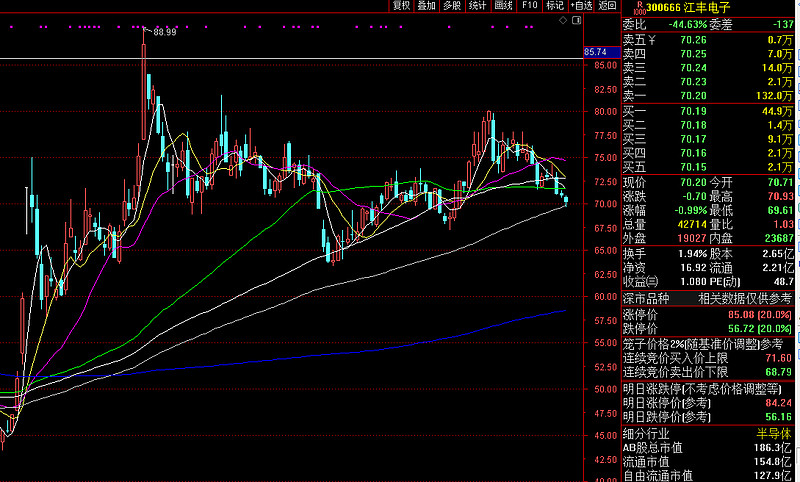This screenshot has width=800, height=482.
Task: Open the 多股 multi-stock view
Action: pos(452,6)
